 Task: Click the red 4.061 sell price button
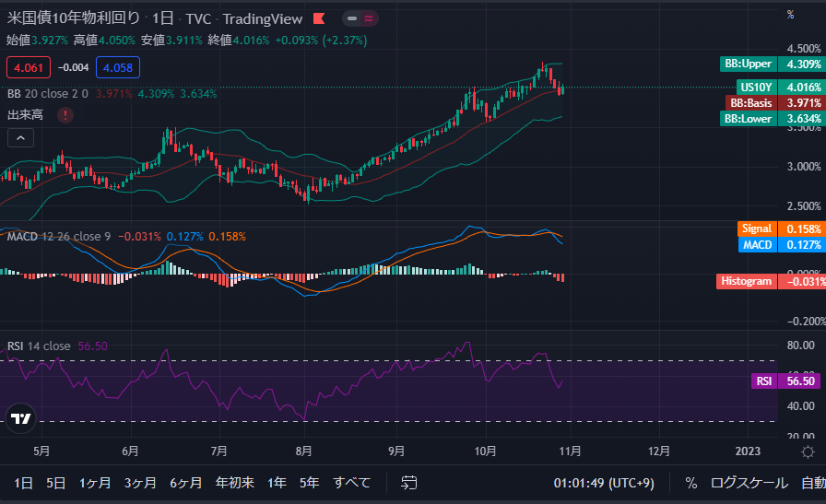28,67
